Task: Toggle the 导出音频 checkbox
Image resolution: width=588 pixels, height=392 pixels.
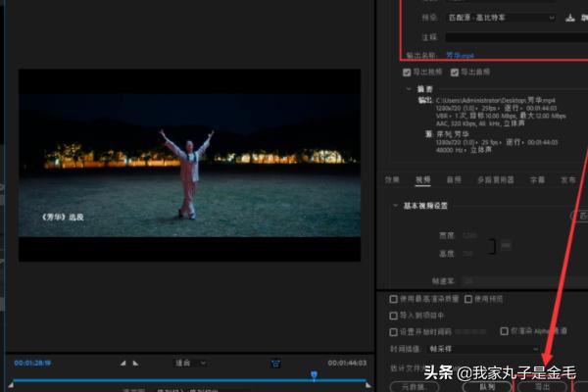Action: click(454, 72)
